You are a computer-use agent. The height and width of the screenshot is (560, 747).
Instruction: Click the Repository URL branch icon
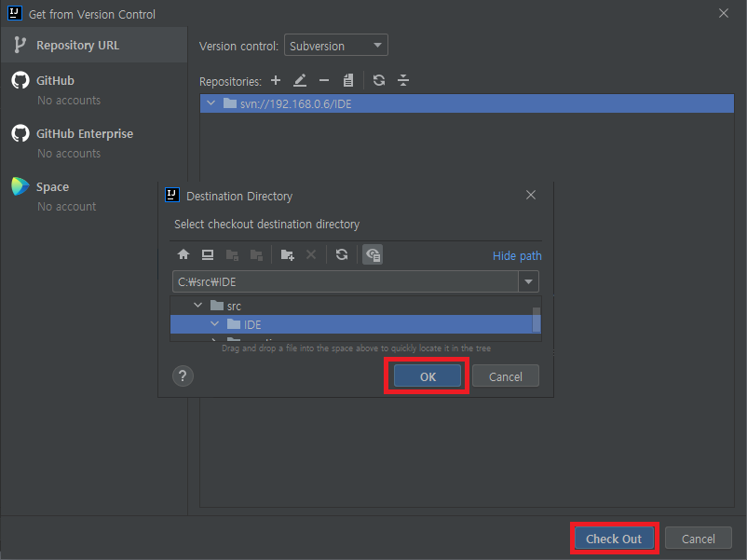click(x=19, y=45)
